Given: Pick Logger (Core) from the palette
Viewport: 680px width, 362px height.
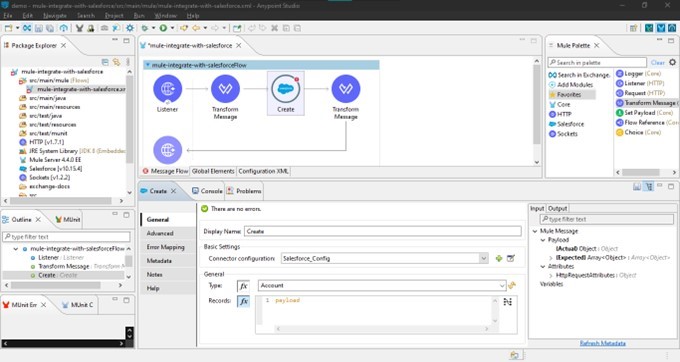Looking at the screenshot, I should 638,74.
